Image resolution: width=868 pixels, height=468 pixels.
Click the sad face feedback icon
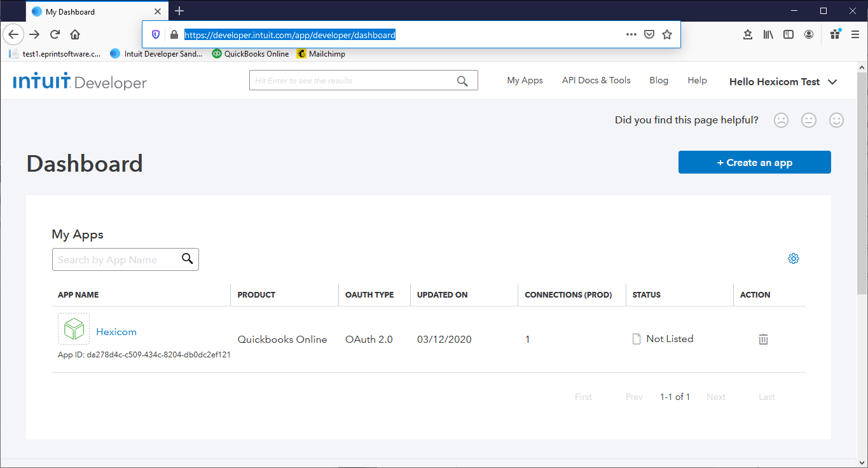point(781,120)
